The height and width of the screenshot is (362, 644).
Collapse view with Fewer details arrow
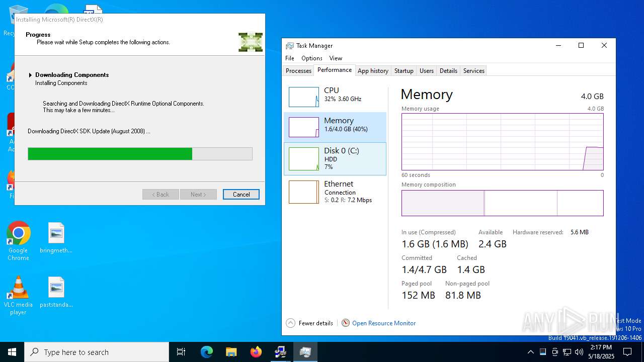pyautogui.click(x=290, y=323)
